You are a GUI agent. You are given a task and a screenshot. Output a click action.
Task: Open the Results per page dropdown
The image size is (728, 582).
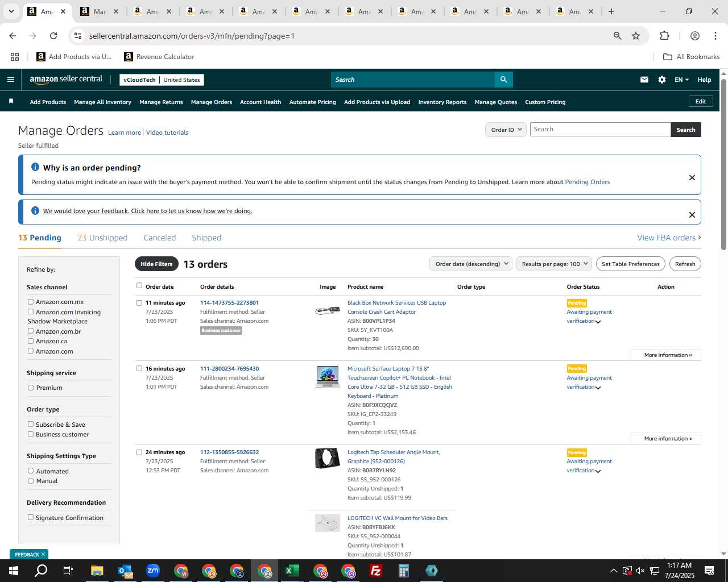pyautogui.click(x=555, y=264)
